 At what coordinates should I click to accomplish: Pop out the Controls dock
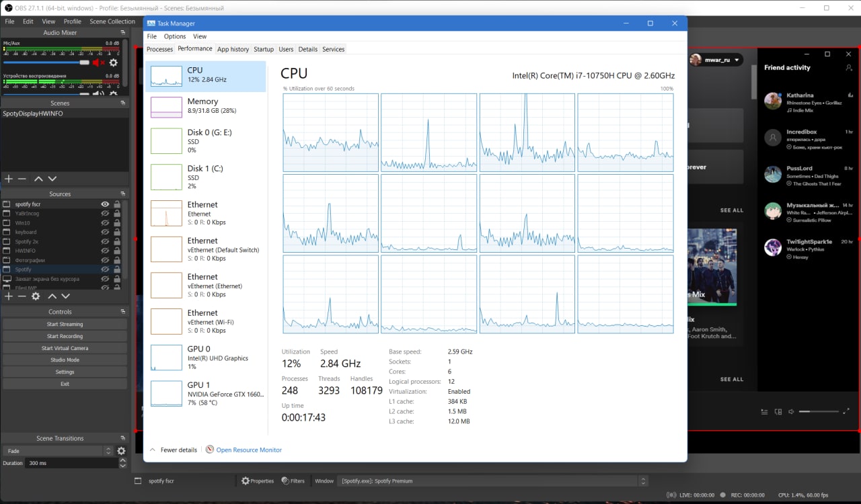pyautogui.click(x=123, y=312)
